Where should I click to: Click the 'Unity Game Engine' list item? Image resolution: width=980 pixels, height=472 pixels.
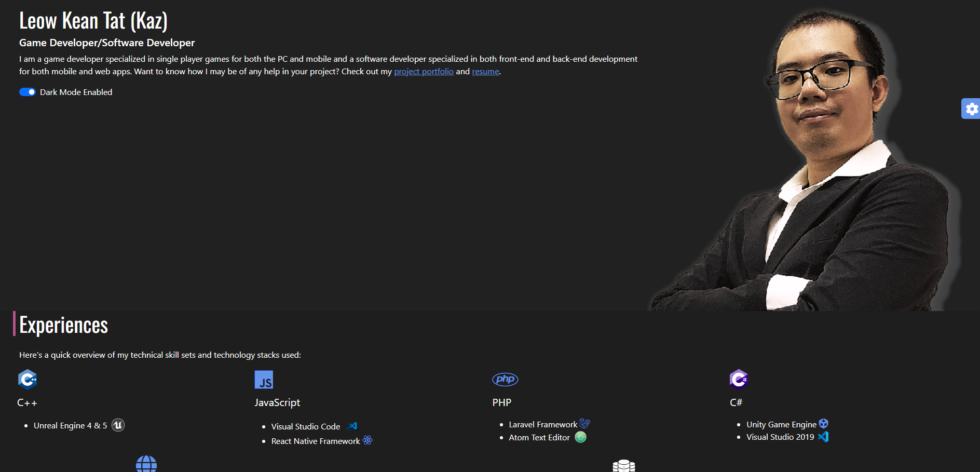tap(781, 424)
